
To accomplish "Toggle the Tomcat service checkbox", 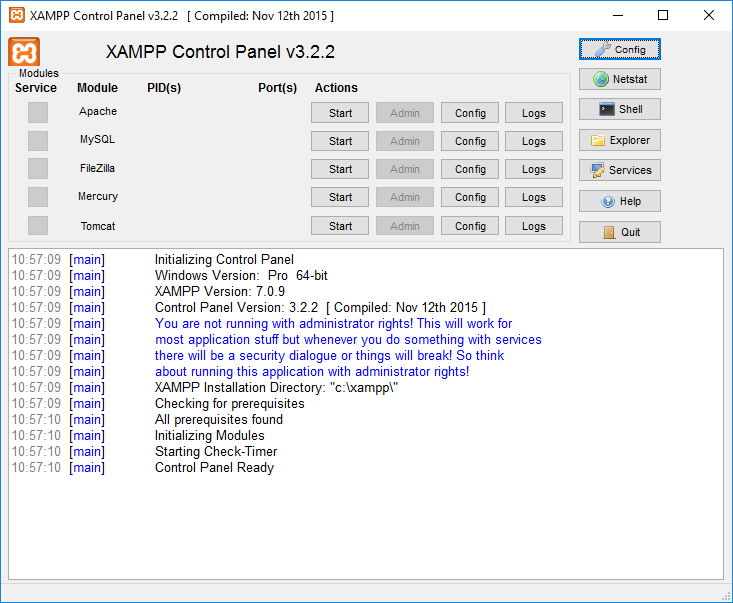I will click(38, 225).
